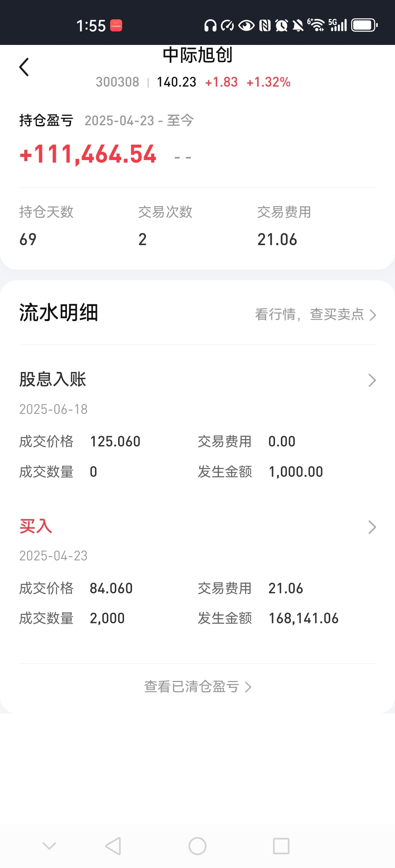Open the 股息入账 record chevron

point(372,380)
